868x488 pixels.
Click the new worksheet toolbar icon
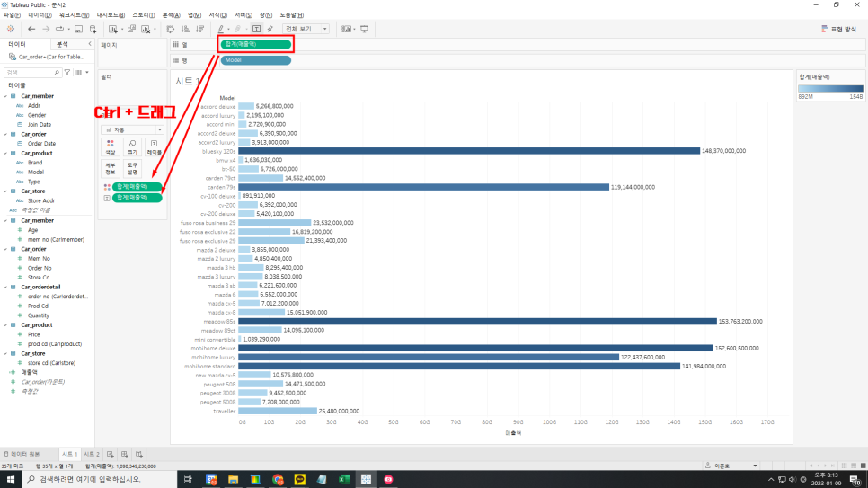[x=113, y=29]
